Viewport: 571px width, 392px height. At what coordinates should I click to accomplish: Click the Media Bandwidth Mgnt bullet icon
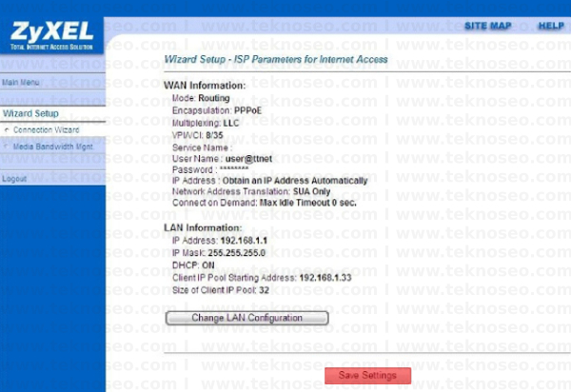click(6, 147)
